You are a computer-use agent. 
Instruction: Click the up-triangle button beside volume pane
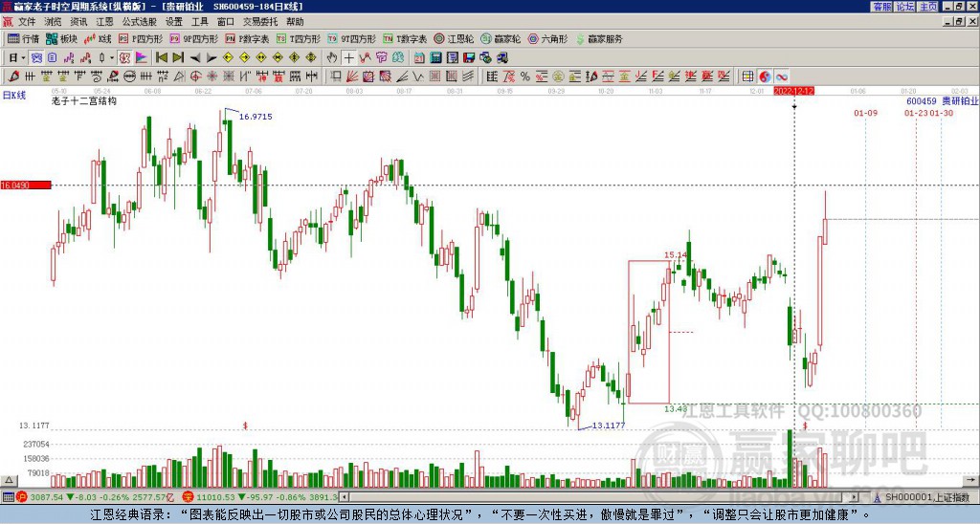pos(9,480)
